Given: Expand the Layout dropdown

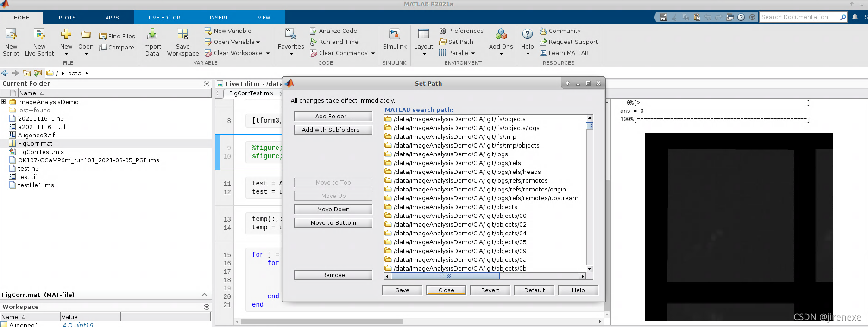Looking at the screenshot, I should [x=424, y=54].
